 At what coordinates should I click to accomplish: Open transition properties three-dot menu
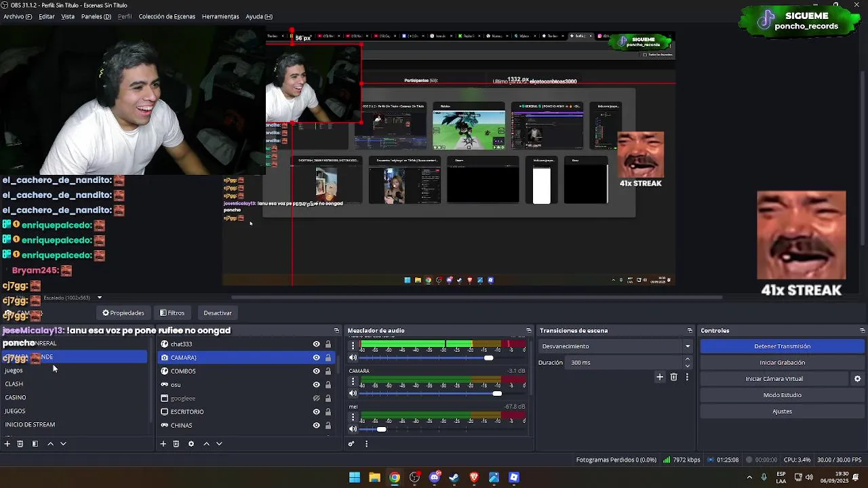click(687, 377)
